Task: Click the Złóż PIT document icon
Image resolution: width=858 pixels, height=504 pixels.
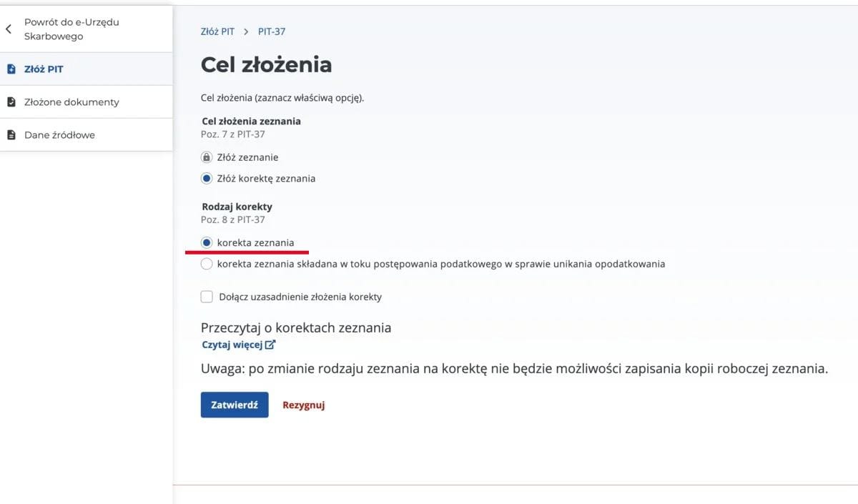Action: click(x=11, y=69)
